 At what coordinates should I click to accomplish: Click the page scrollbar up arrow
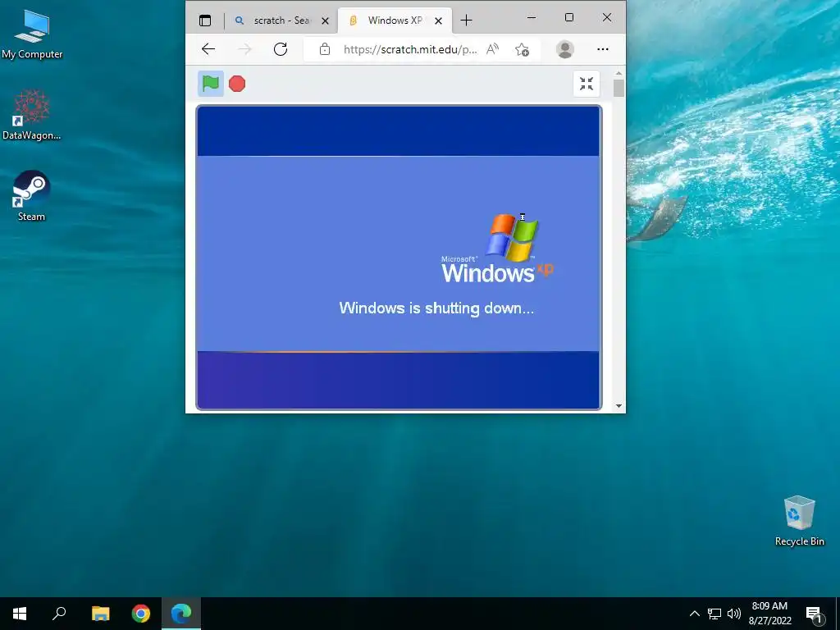click(x=619, y=73)
